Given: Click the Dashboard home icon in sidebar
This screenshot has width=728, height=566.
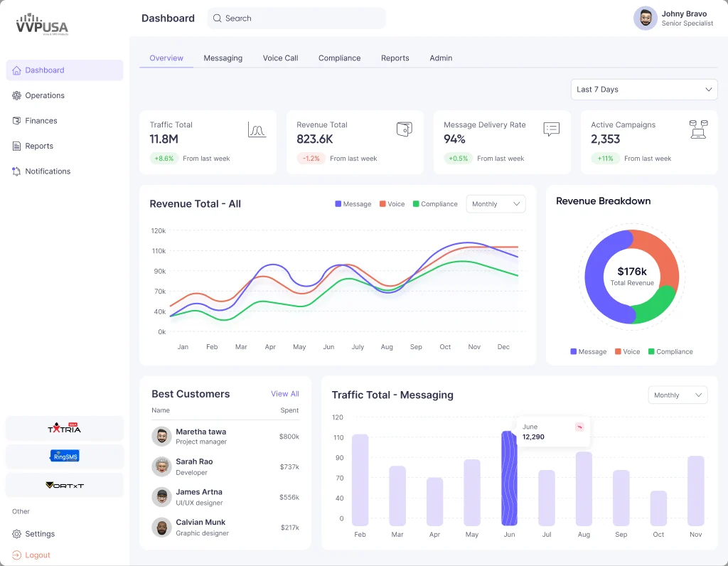Looking at the screenshot, I should pyautogui.click(x=17, y=70).
